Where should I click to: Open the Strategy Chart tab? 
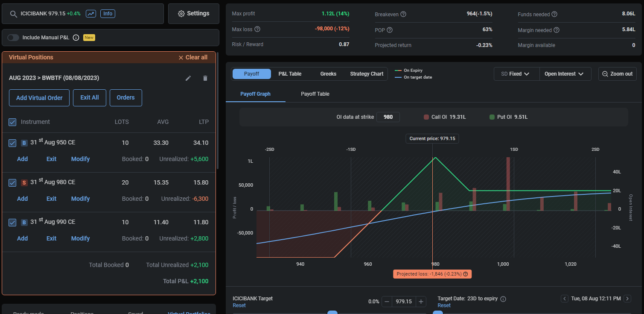367,74
